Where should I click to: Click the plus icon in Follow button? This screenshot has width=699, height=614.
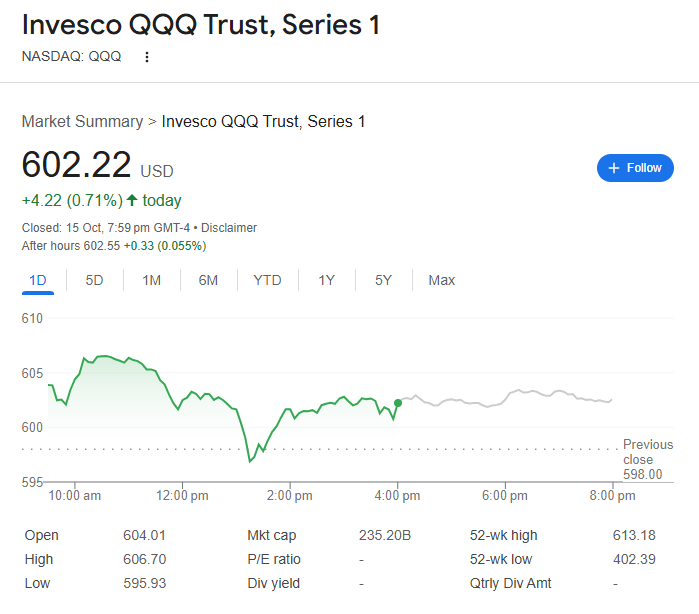[x=614, y=168]
